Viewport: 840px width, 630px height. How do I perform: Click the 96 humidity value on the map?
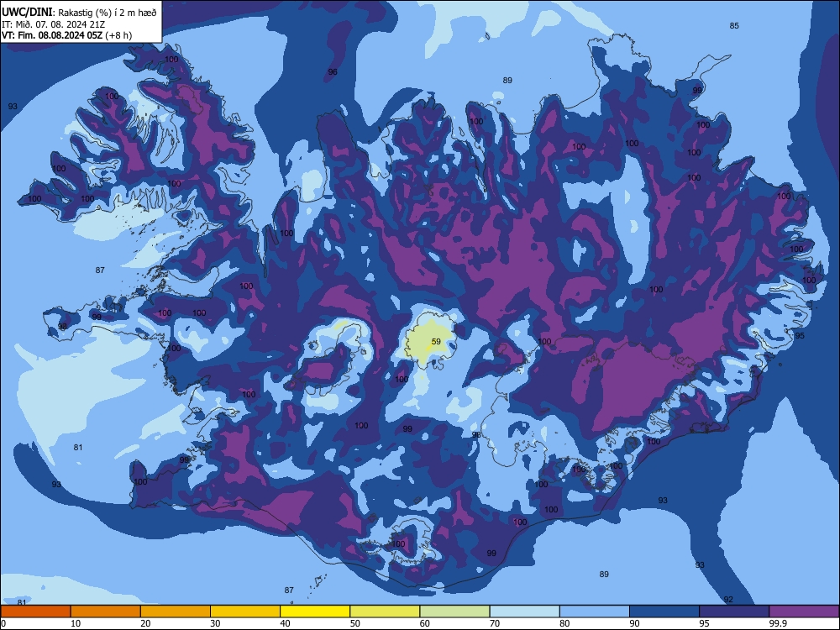(333, 71)
